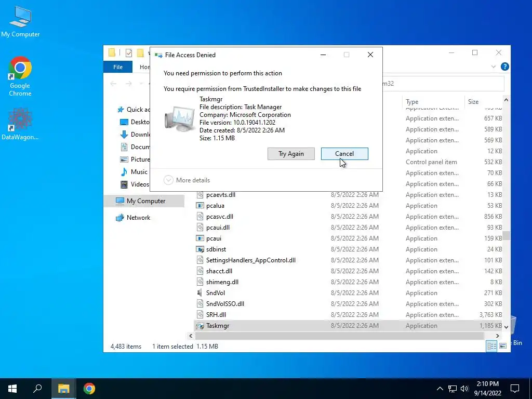Click the Windows Start button

pyautogui.click(x=12, y=389)
